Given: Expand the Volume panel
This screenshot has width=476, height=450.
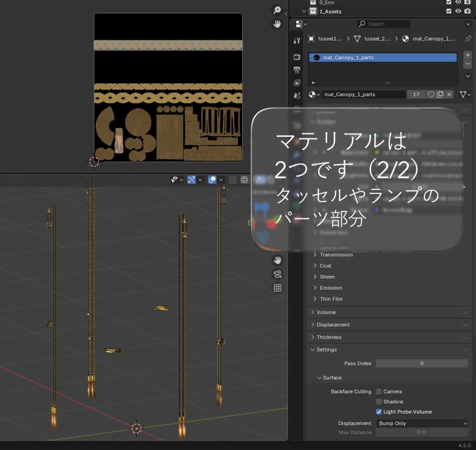Looking at the screenshot, I should pyautogui.click(x=326, y=312).
